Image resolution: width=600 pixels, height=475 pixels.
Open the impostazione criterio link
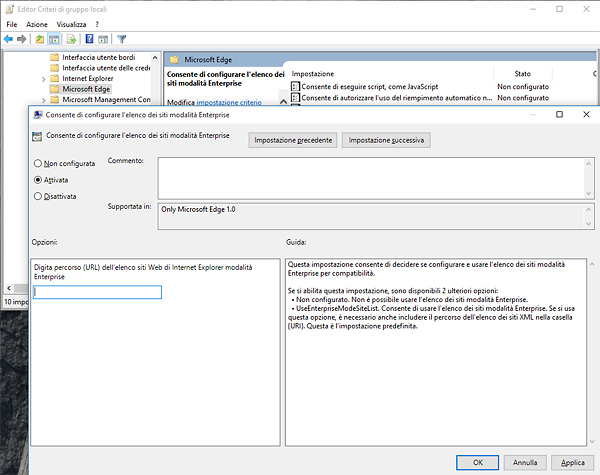pyautogui.click(x=229, y=102)
